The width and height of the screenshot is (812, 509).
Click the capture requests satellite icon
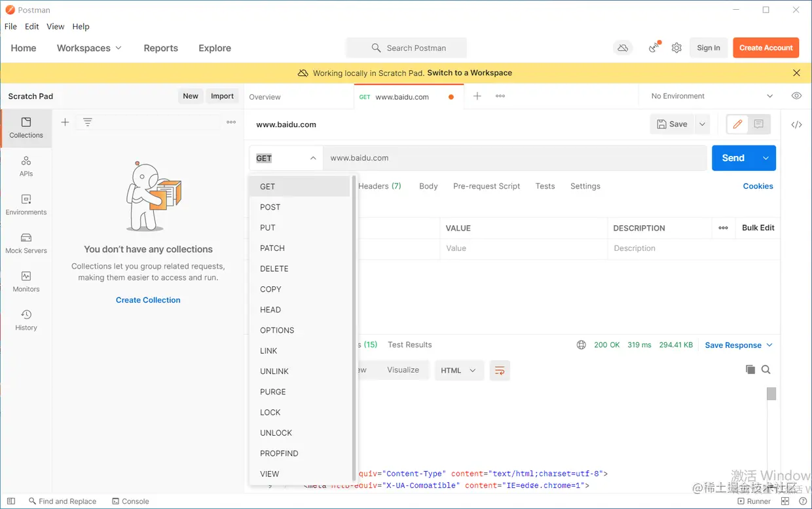pos(654,47)
